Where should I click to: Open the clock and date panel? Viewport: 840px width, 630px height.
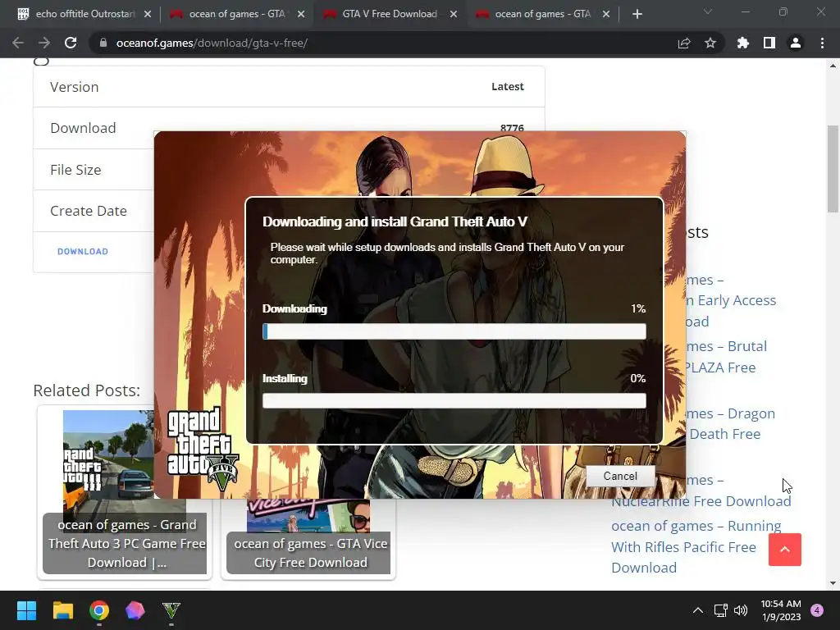[781, 610]
